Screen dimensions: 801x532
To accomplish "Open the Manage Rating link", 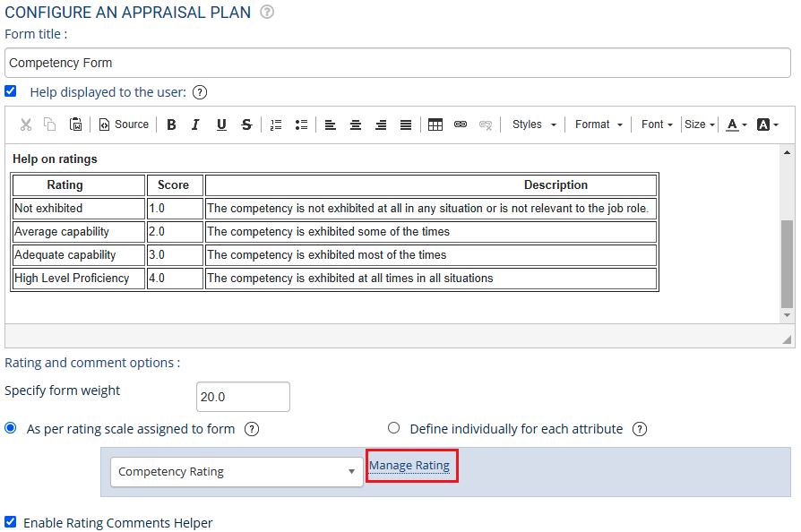I will tap(409, 466).
